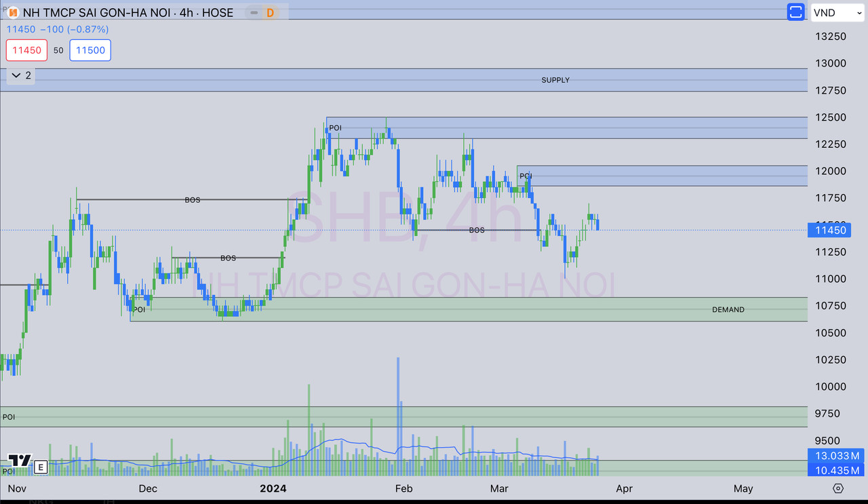Click the 10500 price axis label
Viewport: 868px width, 504px height.
click(829, 333)
